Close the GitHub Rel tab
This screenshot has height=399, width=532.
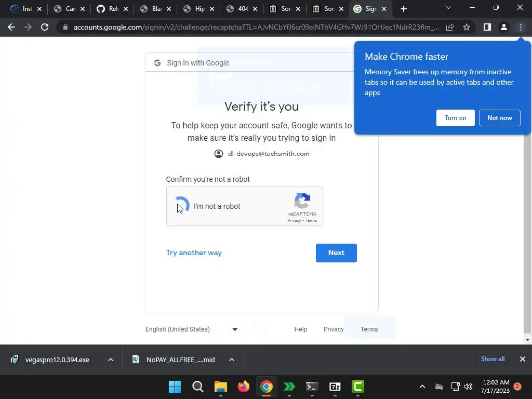click(x=126, y=9)
